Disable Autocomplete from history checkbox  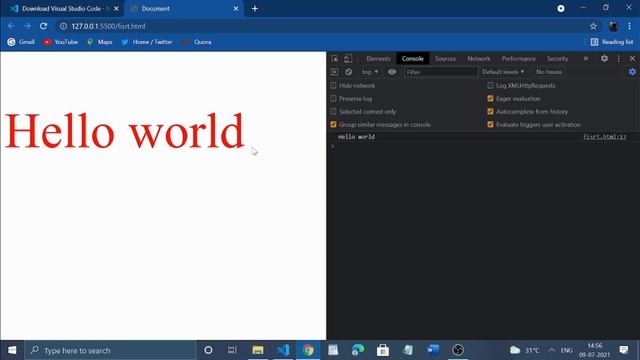pyautogui.click(x=490, y=111)
